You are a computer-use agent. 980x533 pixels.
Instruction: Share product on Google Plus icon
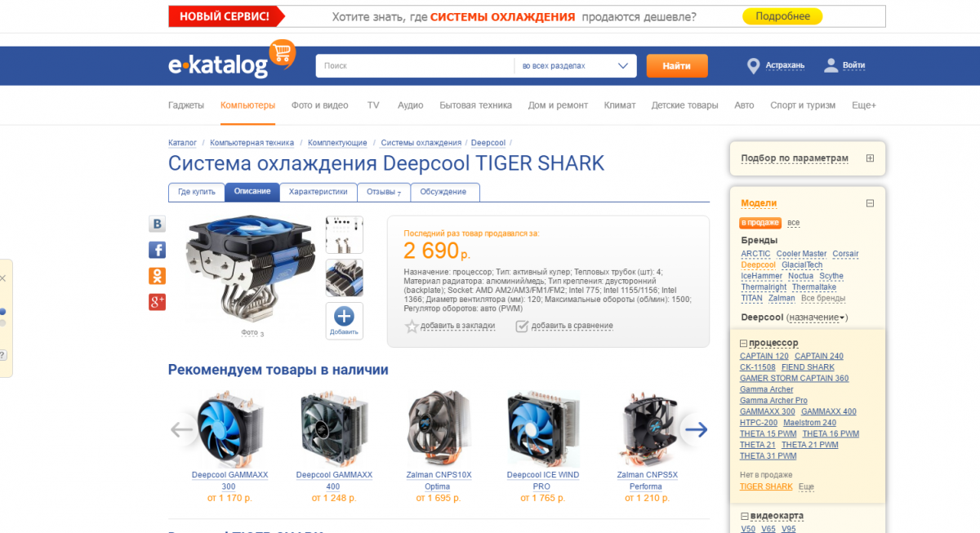coord(157,302)
